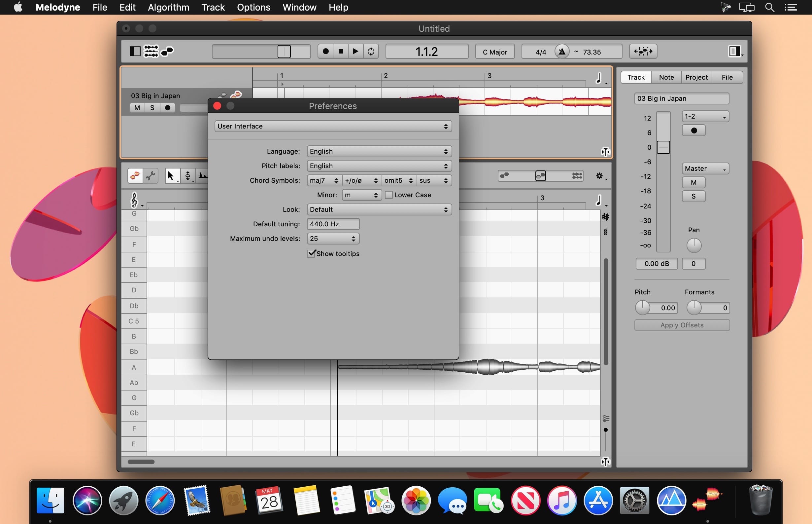This screenshot has height=524, width=812.
Task: Click the Pan knob
Action: [694, 245]
